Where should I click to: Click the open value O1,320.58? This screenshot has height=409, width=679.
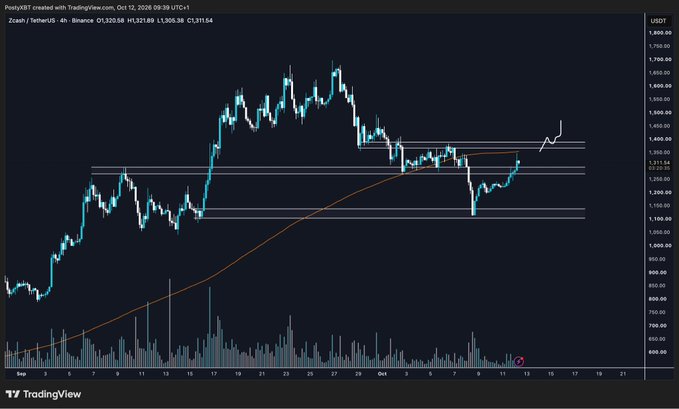pyautogui.click(x=110, y=20)
